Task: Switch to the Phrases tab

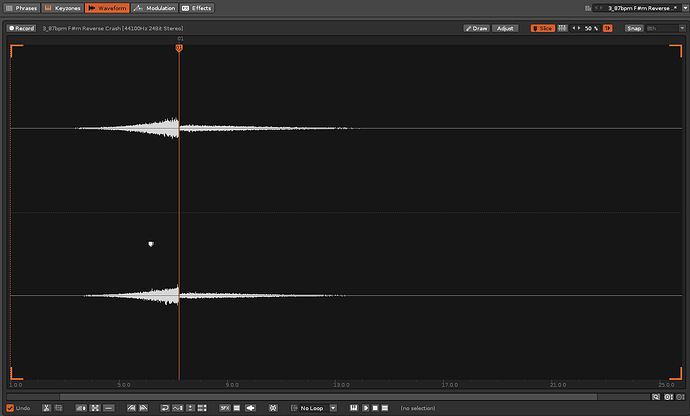Action: [22, 8]
